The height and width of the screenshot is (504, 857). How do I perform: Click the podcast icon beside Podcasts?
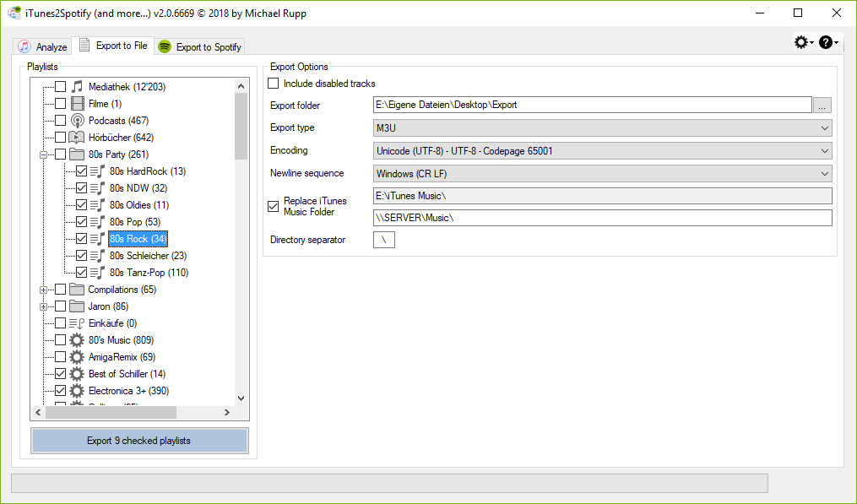pos(77,120)
